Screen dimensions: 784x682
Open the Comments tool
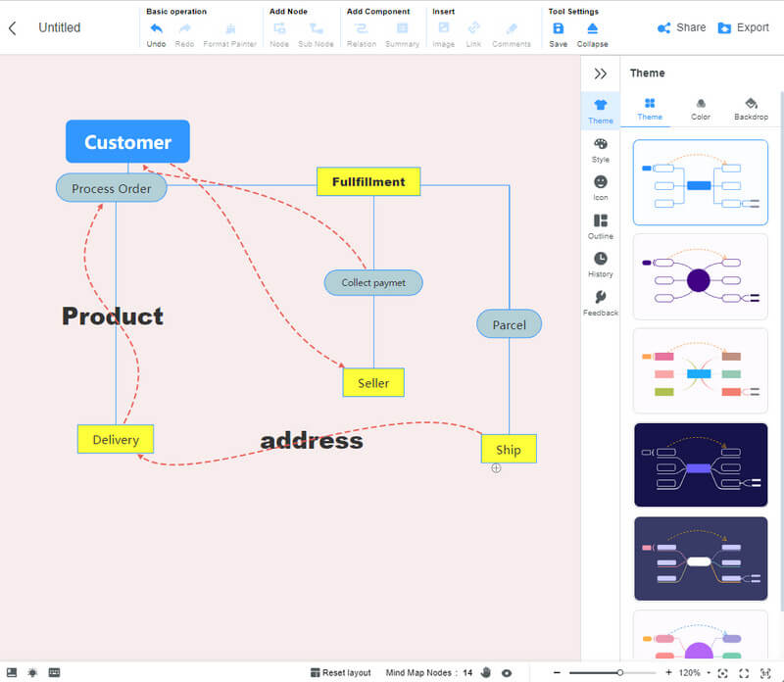click(512, 31)
